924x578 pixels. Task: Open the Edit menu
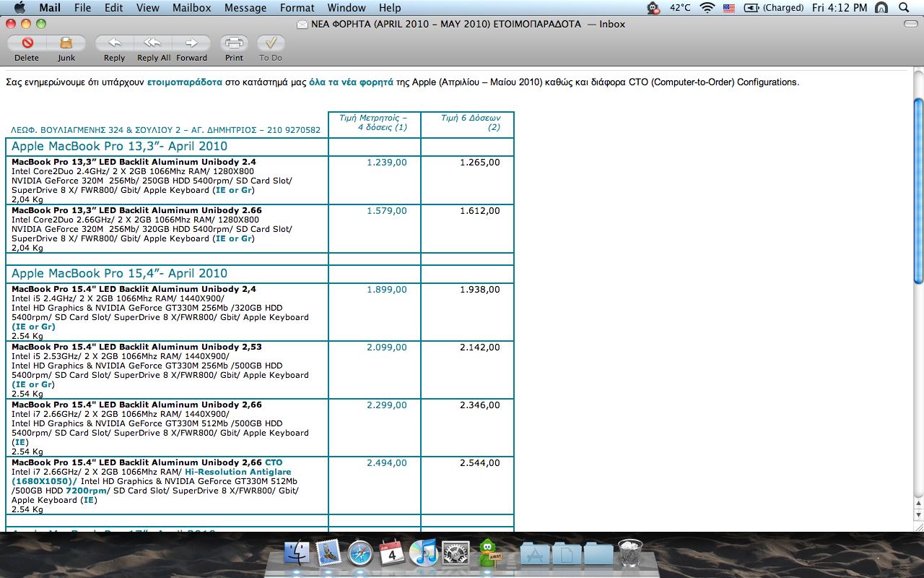113,7
